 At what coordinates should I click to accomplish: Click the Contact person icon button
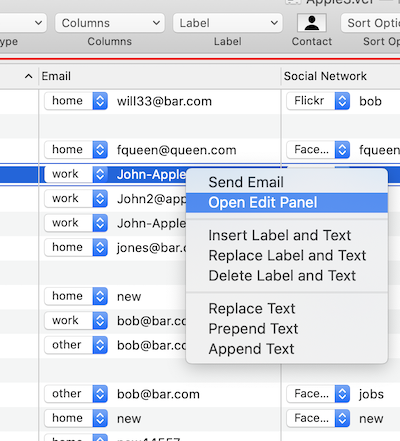[312, 23]
